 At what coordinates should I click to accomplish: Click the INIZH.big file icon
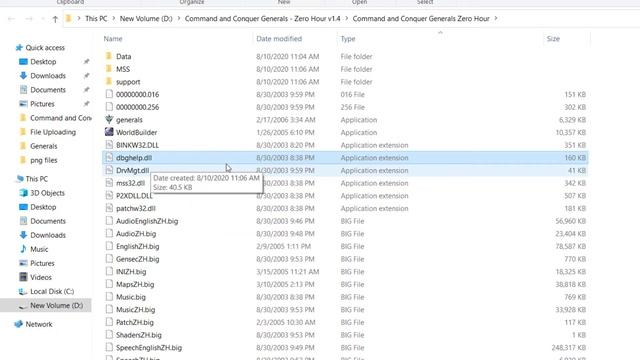click(109, 271)
